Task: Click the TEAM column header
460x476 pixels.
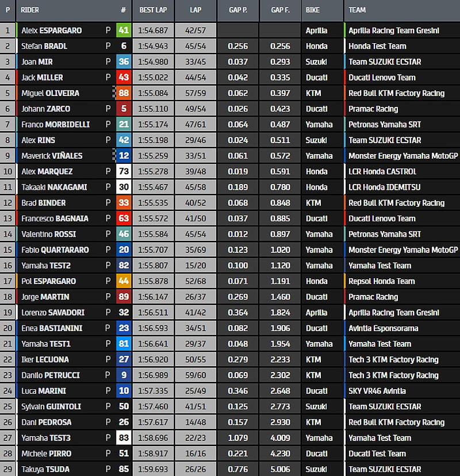Action: [357, 10]
